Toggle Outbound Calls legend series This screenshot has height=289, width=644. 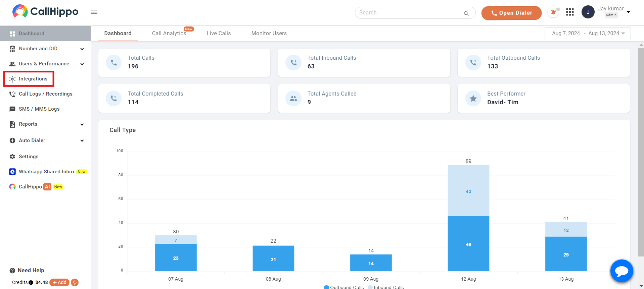(x=344, y=287)
